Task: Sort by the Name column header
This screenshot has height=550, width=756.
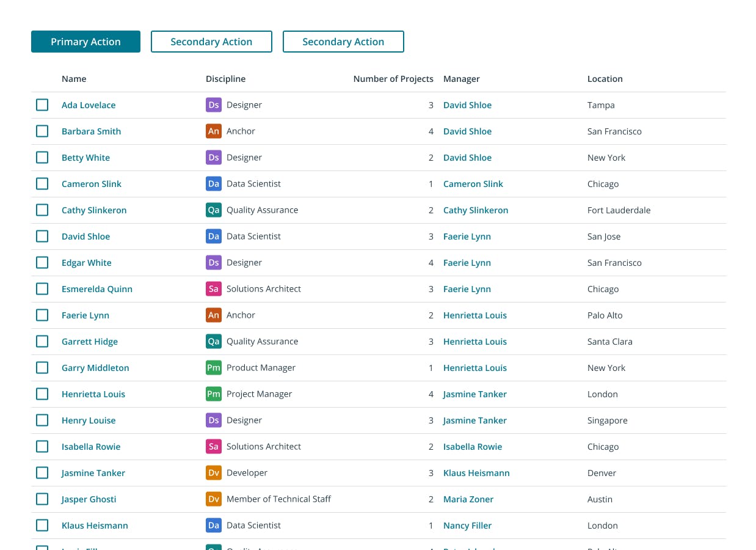Action: coord(74,79)
